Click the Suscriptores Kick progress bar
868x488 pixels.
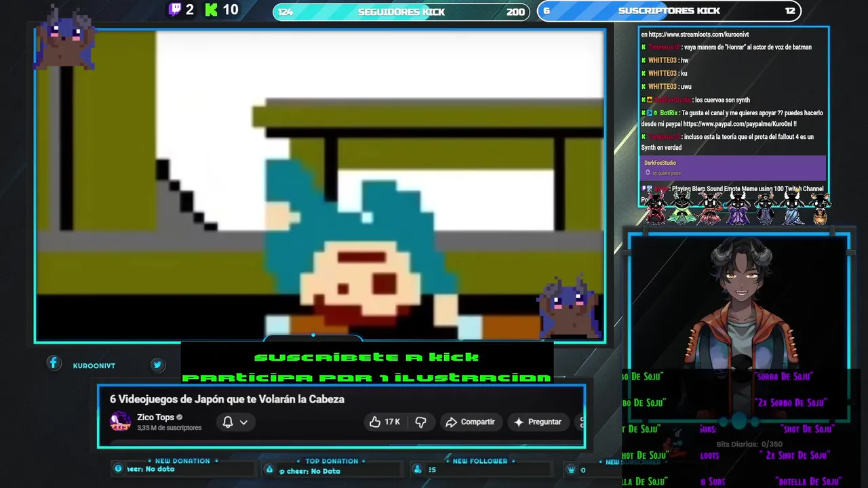(x=669, y=11)
